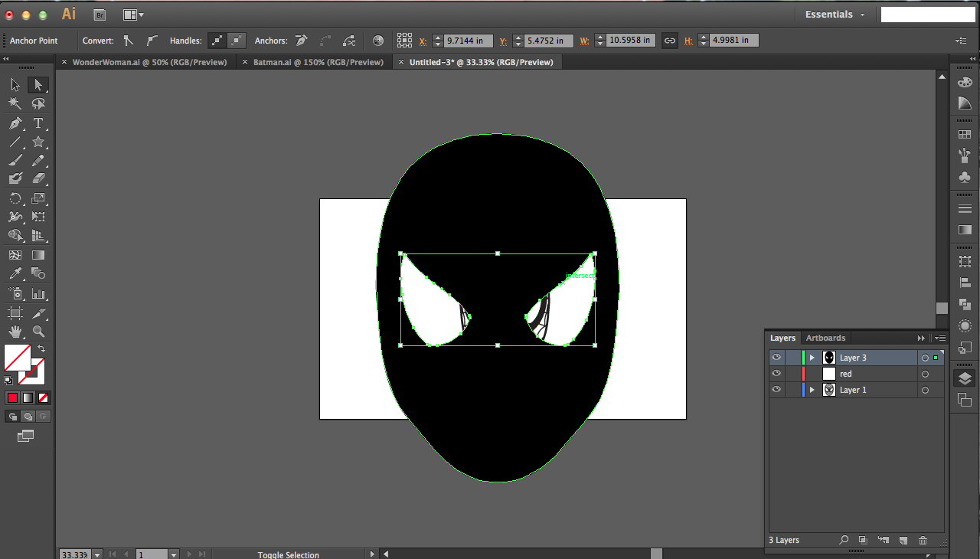Viewport: 980px width, 559px height.
Task: Select the Eraser tool
Action: pos(38,179)
